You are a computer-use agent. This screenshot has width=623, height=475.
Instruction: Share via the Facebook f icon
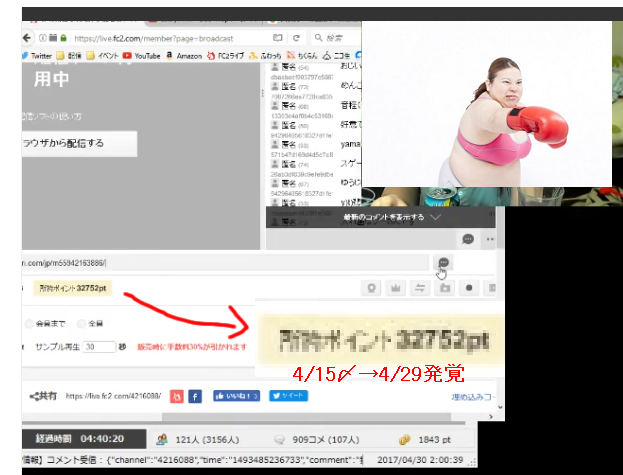click(x=195, y=396)
